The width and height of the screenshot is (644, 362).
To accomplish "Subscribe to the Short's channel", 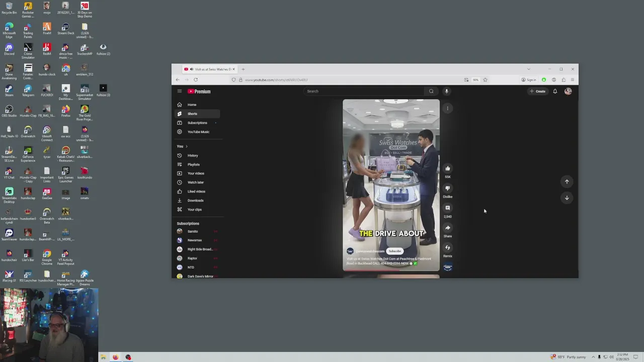I will coord(395,251).
